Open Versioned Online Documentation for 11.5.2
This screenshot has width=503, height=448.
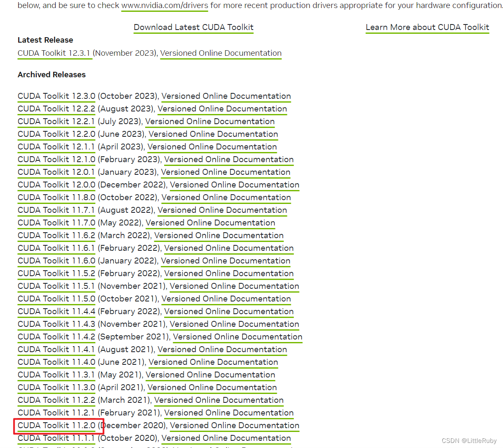click(x=229, y=274)
